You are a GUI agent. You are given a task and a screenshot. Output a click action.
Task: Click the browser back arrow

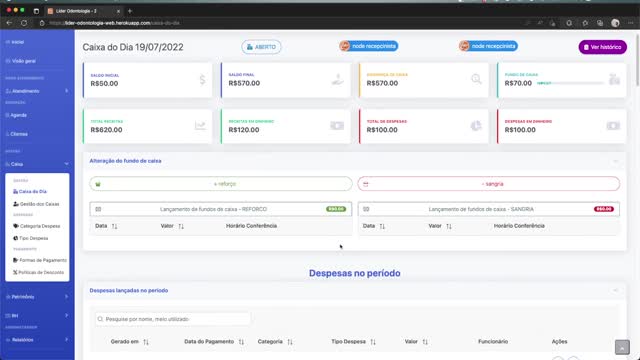coord(9,23)
